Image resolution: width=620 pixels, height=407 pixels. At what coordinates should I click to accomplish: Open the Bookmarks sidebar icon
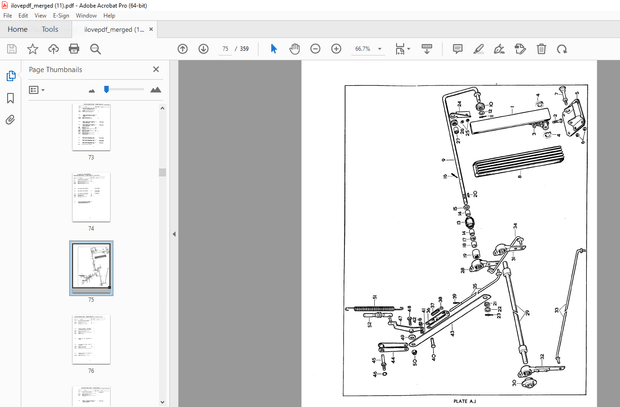coord(11,98)
